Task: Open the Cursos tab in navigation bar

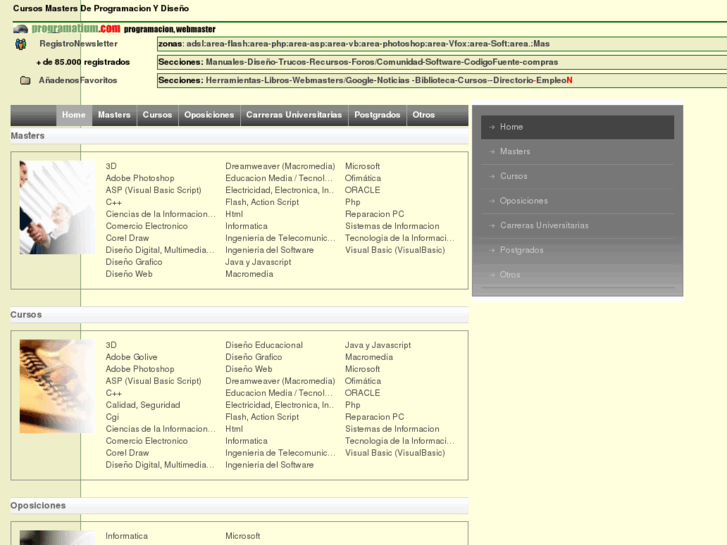Action: 157,115
